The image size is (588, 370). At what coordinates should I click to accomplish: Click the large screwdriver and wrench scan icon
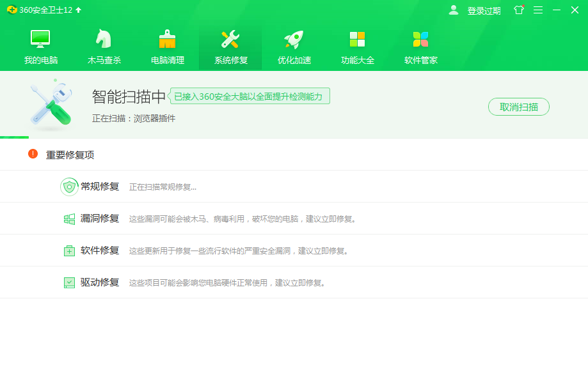coord(51,105)
